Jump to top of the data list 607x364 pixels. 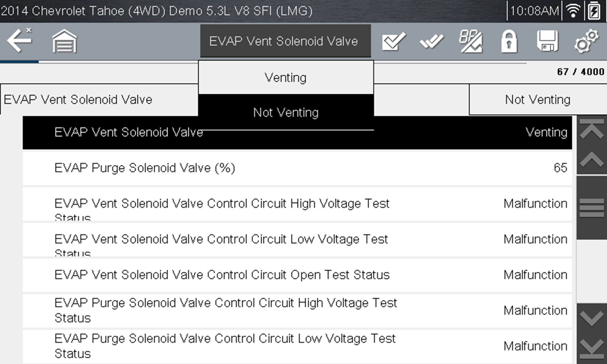[592, 130]
